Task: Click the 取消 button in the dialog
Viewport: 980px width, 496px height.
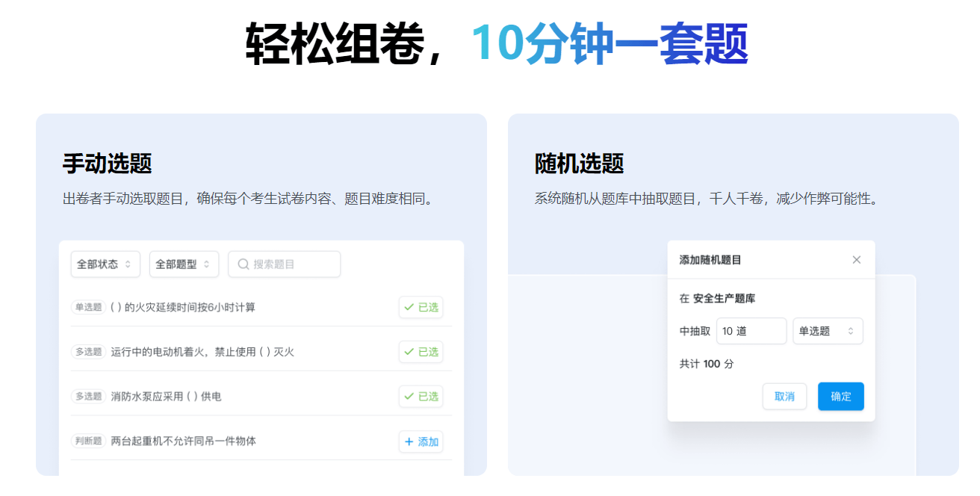Action: click(784, 397)
